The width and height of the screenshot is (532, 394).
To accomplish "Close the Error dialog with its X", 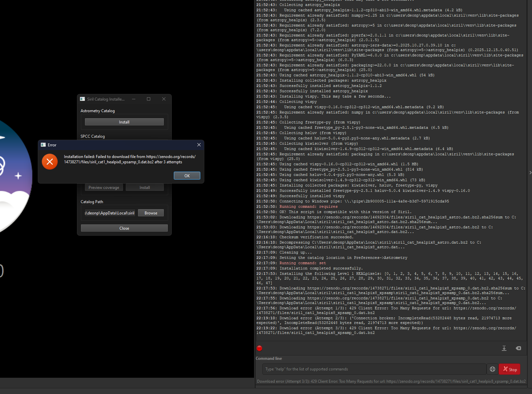I will (199, 145).
